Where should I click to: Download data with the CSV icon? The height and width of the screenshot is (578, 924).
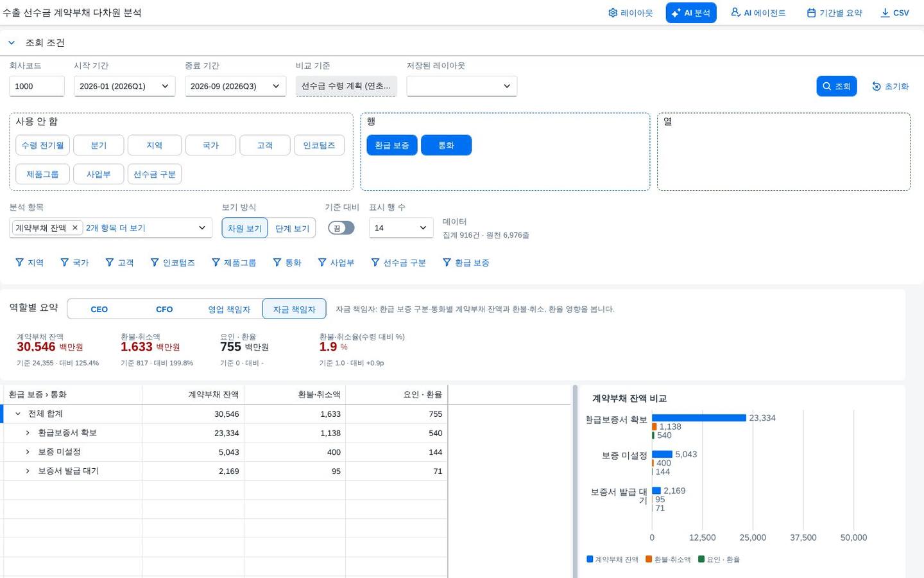coord(885,13)
